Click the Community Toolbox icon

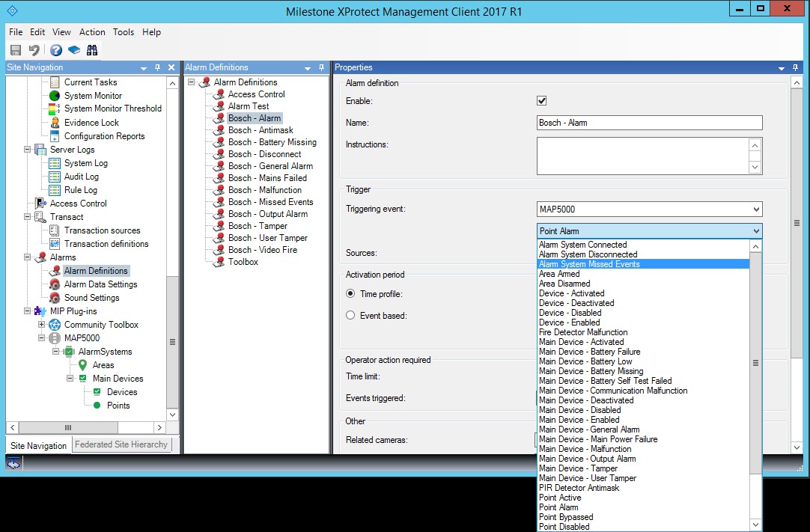pyautogui.click(x=55, y=325)
